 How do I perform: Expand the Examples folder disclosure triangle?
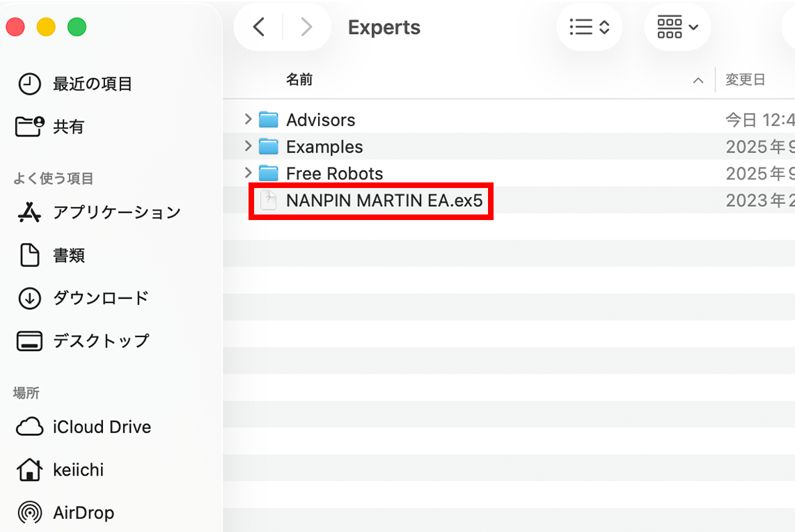(248, 146)
